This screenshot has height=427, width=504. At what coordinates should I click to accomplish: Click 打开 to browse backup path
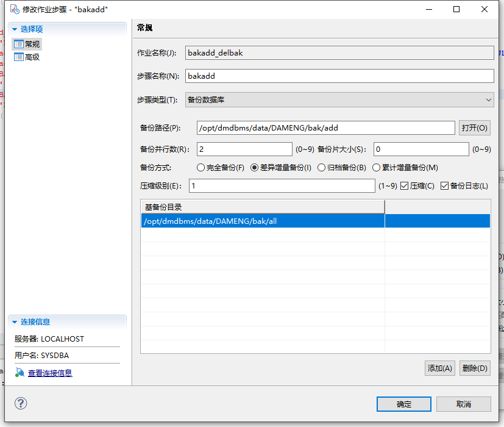pyautogui.click(x=474, y=128)
